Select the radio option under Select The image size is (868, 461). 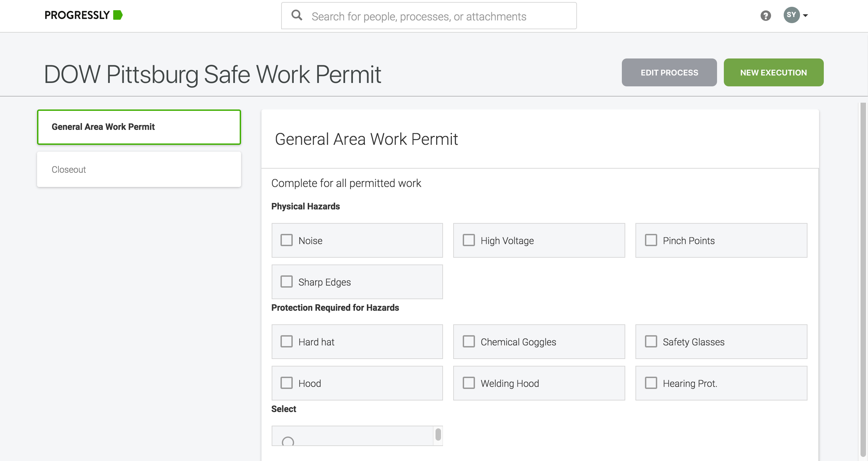click(288, 442)
